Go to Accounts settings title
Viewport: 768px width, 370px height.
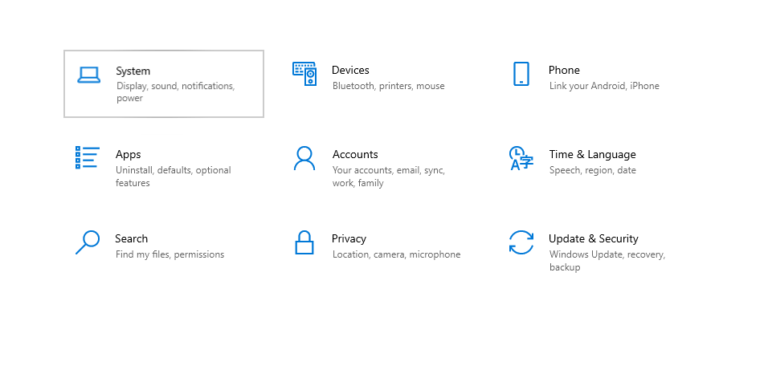pyautogui.click(x=355, y=154)
